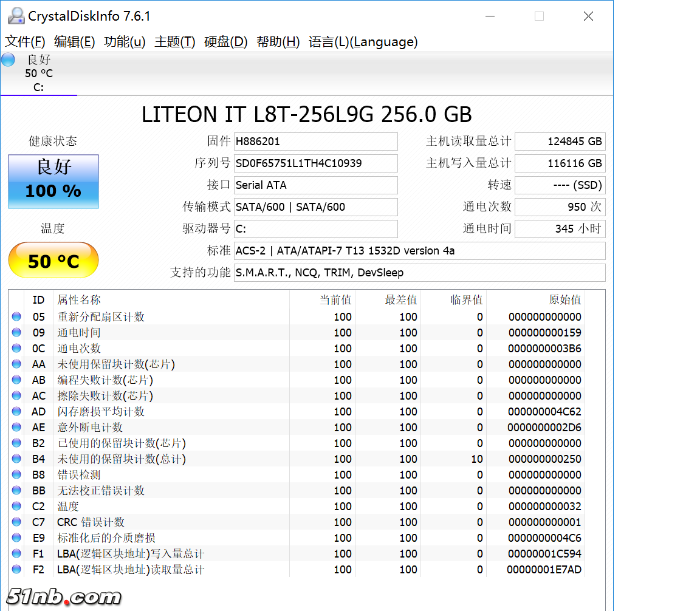Click the firmware H886201 field

coord(315,142)
